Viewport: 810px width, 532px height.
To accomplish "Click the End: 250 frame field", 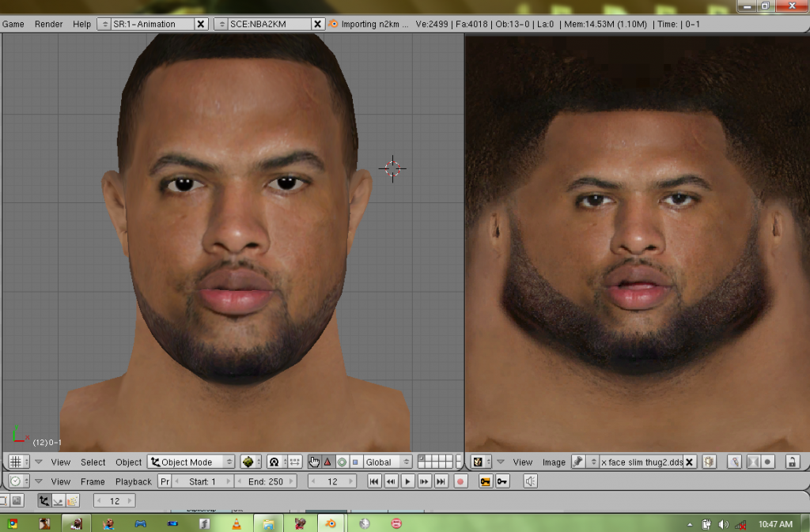I will [266, 481].
